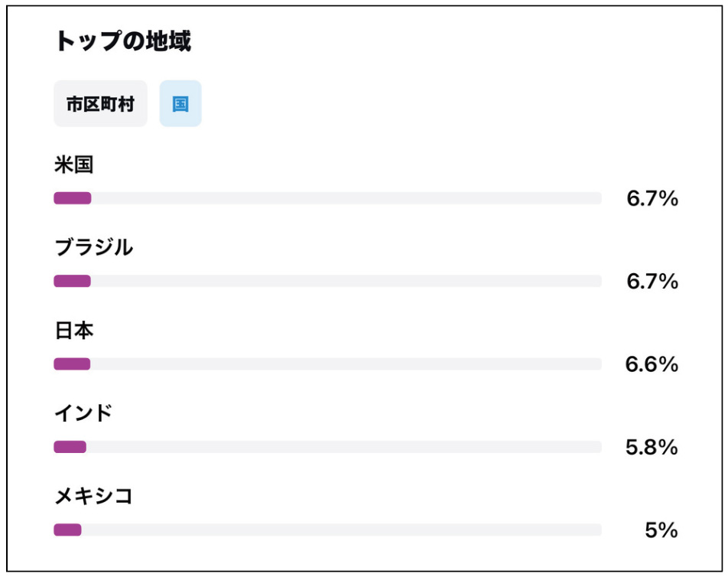Select the 国 tab
The height and width of the screenshot is (577, 728).
[x=180, y=103]
